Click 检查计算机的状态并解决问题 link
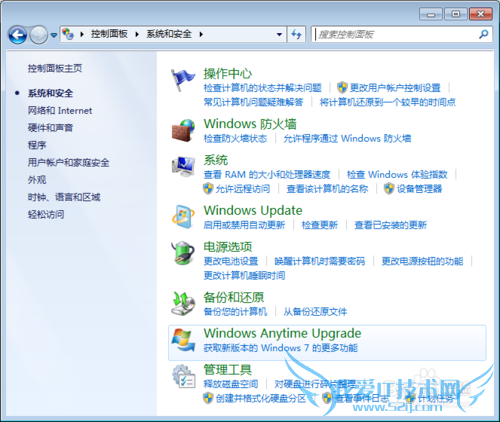Image resolution: width=500 pixels, height=422 pixels. pos(263,88)
